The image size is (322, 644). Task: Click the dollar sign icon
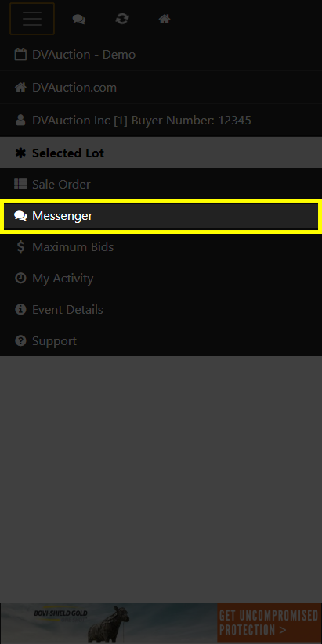tap(20, 246)
